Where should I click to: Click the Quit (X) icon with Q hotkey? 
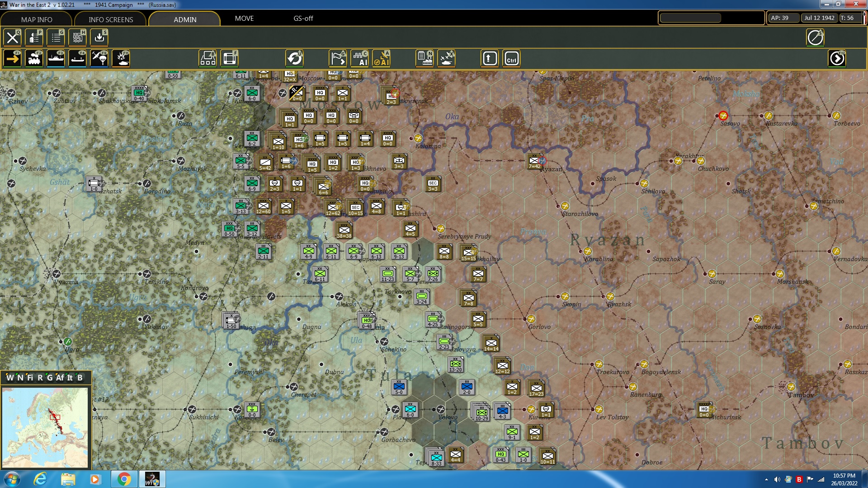(13, 38)
